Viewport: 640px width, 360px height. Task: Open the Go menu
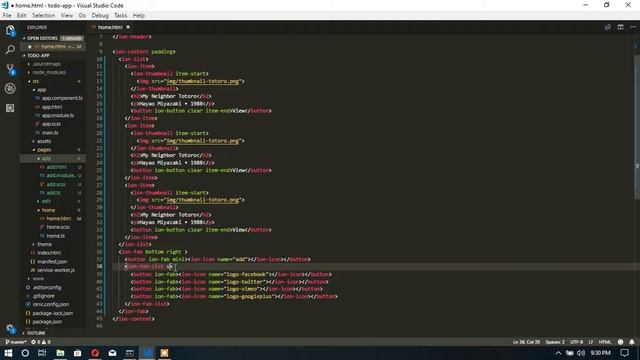82,16
